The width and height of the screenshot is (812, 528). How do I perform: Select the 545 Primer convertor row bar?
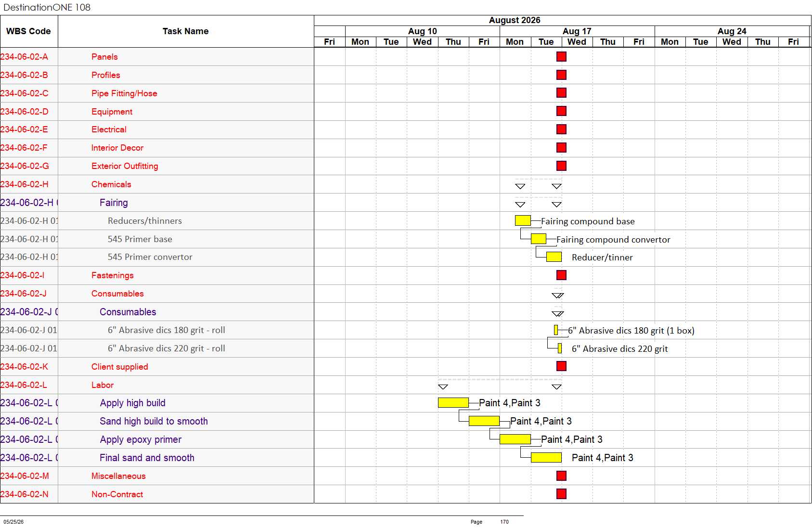click(554, 257)
